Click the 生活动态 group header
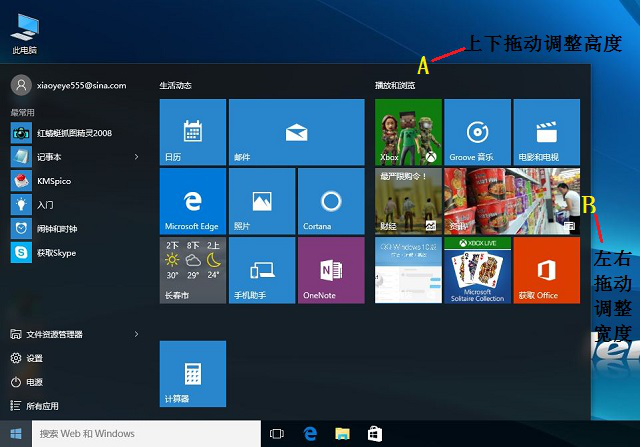640x447 pixels. click(176, 85)
